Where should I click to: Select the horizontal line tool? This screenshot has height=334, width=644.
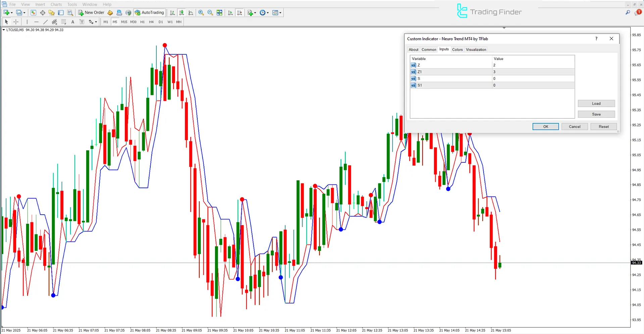coord(37,22)
